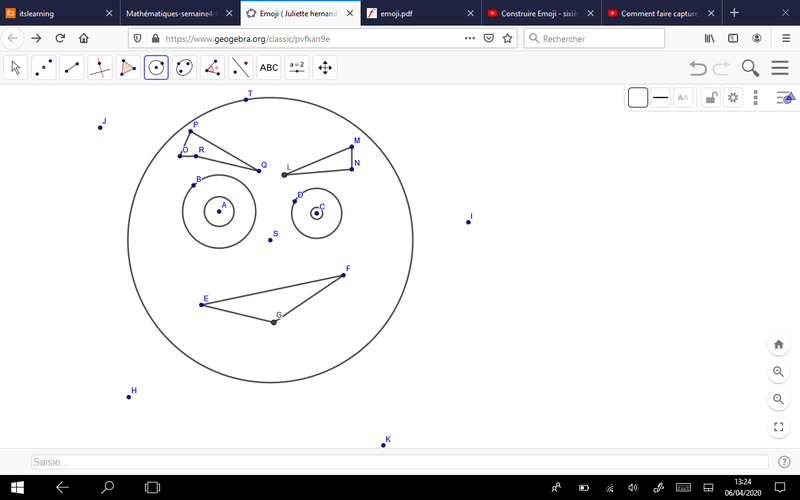Toggle the lock object padlock icon
The width and height of the screenshot is (800, 500).
point(709,97)
